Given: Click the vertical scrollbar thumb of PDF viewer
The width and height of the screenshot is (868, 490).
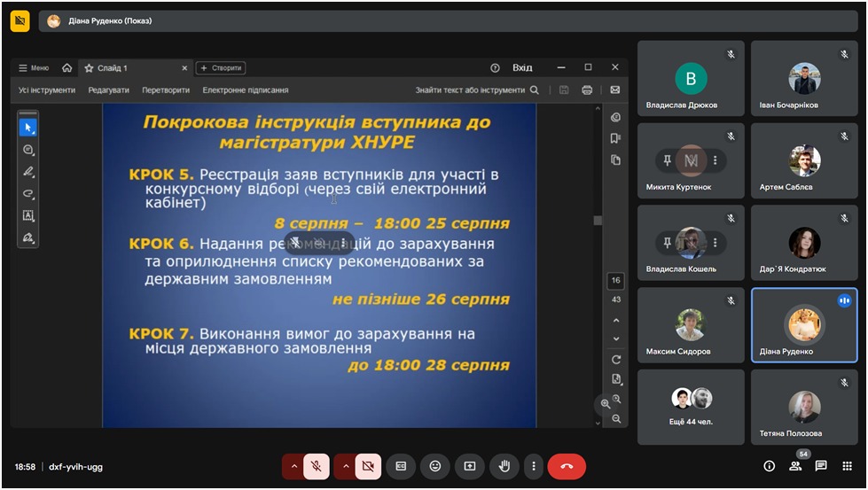Looking at the screenshot, I should tap(598, 220).
